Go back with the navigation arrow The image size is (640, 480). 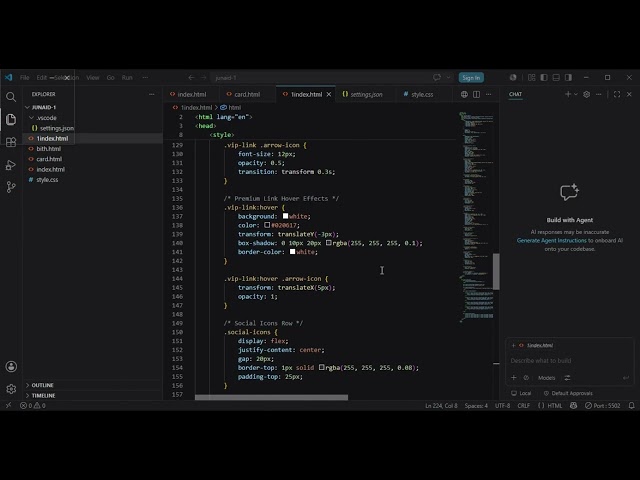[191, 78]
